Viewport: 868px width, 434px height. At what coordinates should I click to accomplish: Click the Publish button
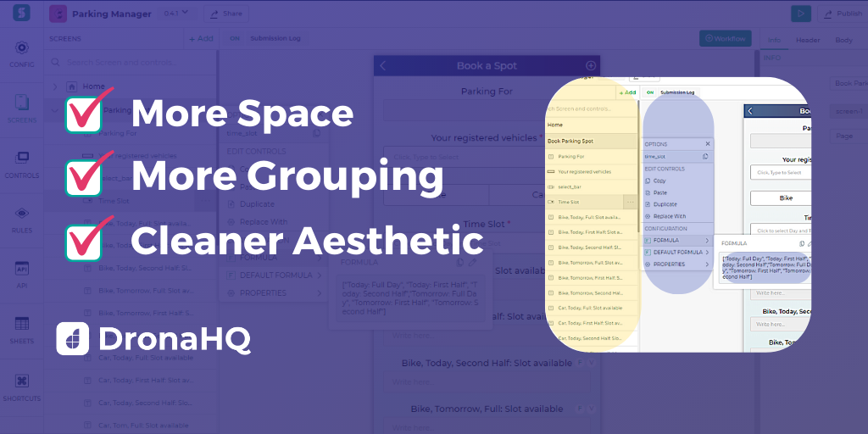click(842, 14)
